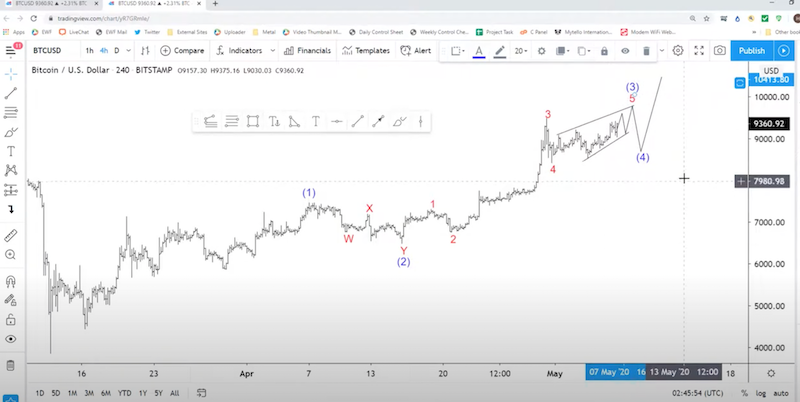
Task: Pick the ruler measure tool
Action: click(x=11, y=236)
